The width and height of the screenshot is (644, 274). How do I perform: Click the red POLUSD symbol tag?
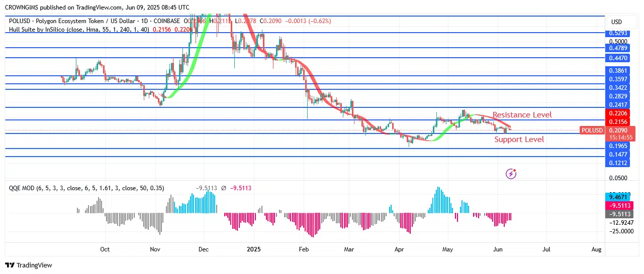click(x=592, y=130)
